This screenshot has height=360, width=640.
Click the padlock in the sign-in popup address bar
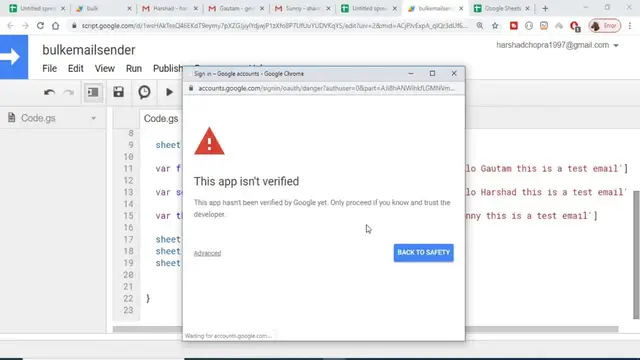191,88
